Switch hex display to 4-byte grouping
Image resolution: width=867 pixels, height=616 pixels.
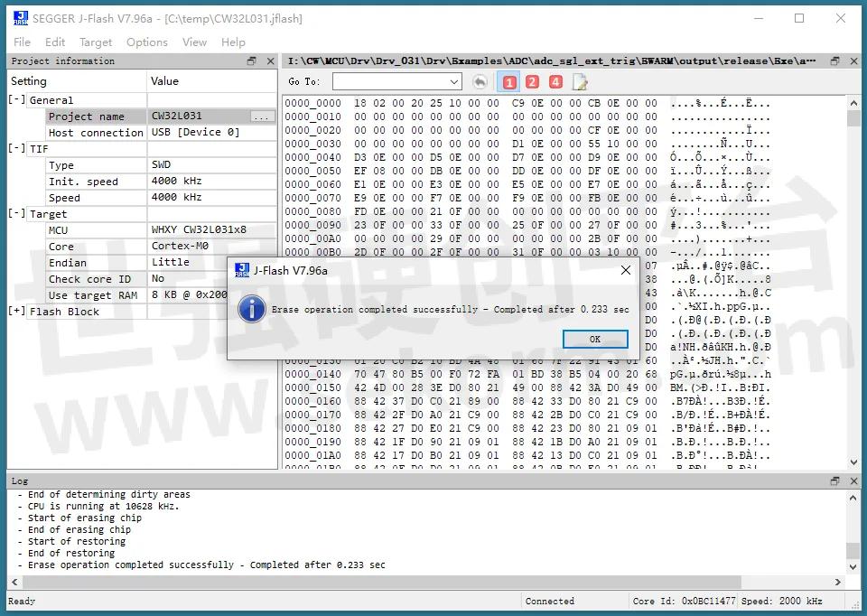[555, 81]
